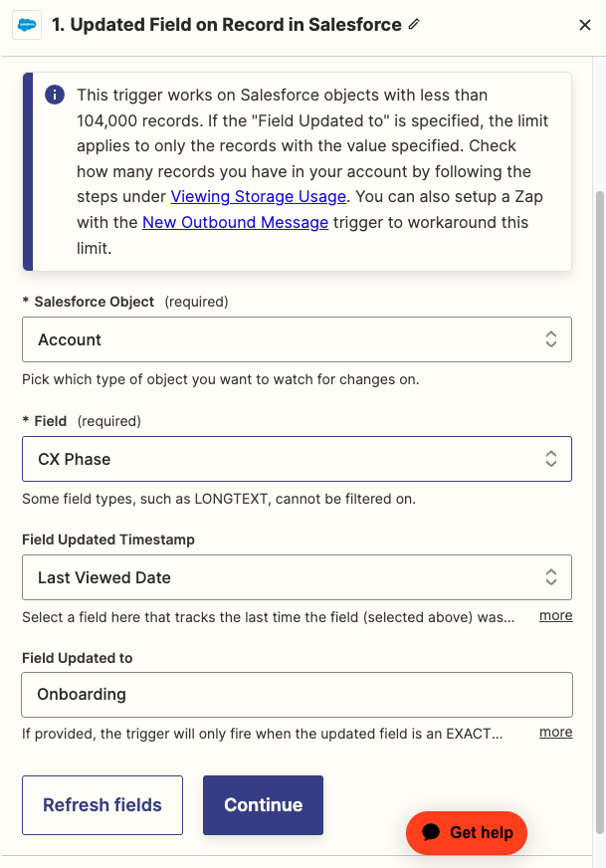Open the New Outbound Message trigger link
Screen dimensions: 606x868
[x=235, y=222]
